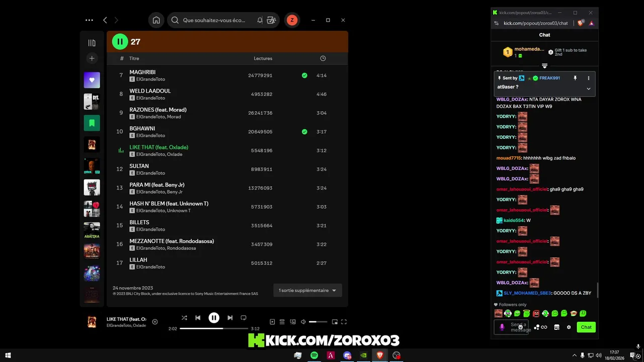This screenshot has width=644, height=362.
Task: Unpin the pinned message in Kick chat
Action: pos(575,78)
